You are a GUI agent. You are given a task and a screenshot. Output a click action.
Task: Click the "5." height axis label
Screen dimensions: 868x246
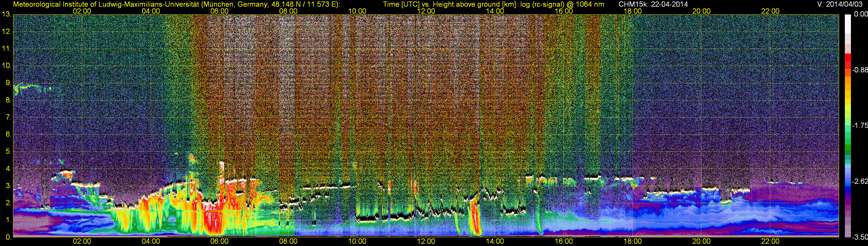click(8, 152)
